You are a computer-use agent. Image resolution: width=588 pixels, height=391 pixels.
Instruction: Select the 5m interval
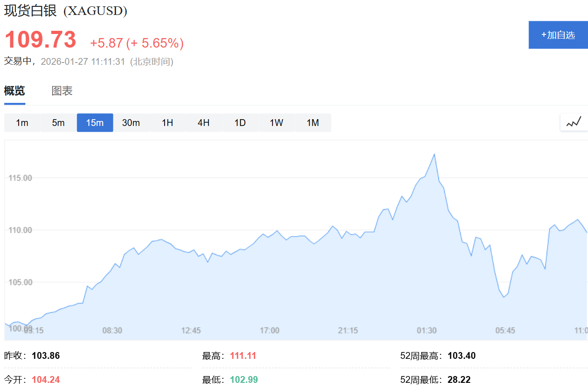(x=58, y=123)
